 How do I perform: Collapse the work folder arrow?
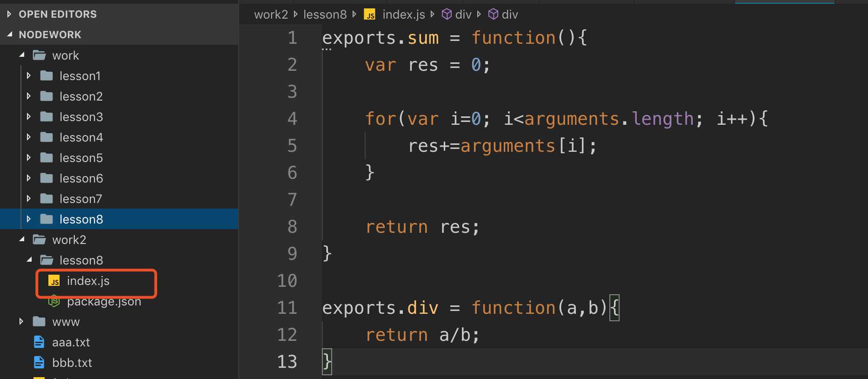coord(22,55)
